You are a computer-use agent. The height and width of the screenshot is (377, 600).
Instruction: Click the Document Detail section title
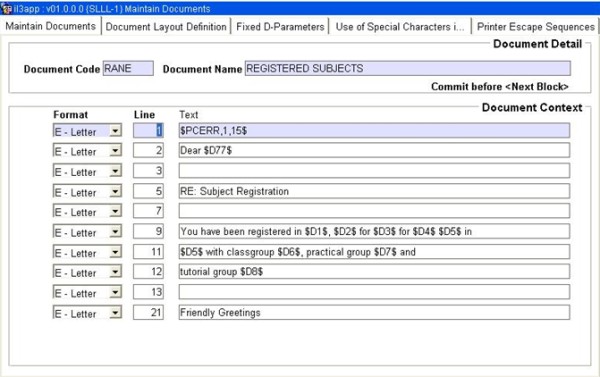pyautogui.click(x=537, y=44)
